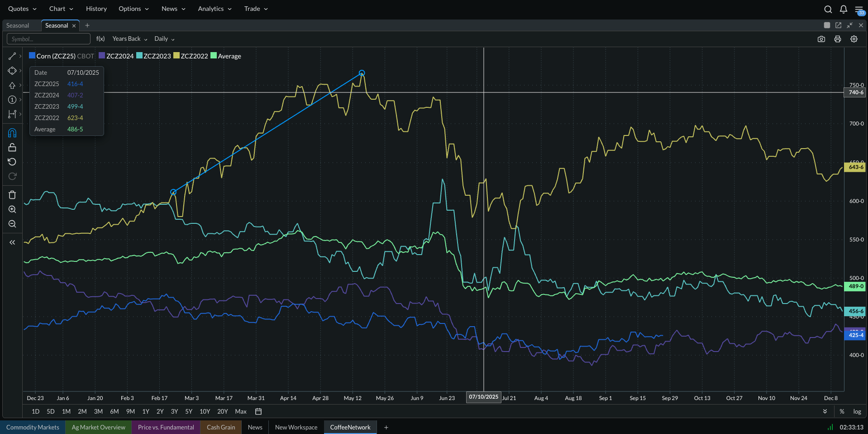Delete drawings with the trash icon

point(12,195)
